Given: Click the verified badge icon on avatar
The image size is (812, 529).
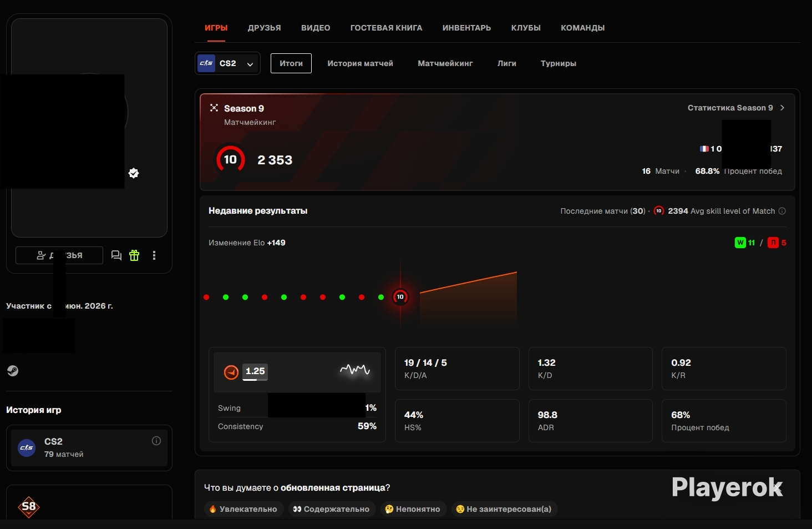Looking at the screenshot, I should 134,173.
